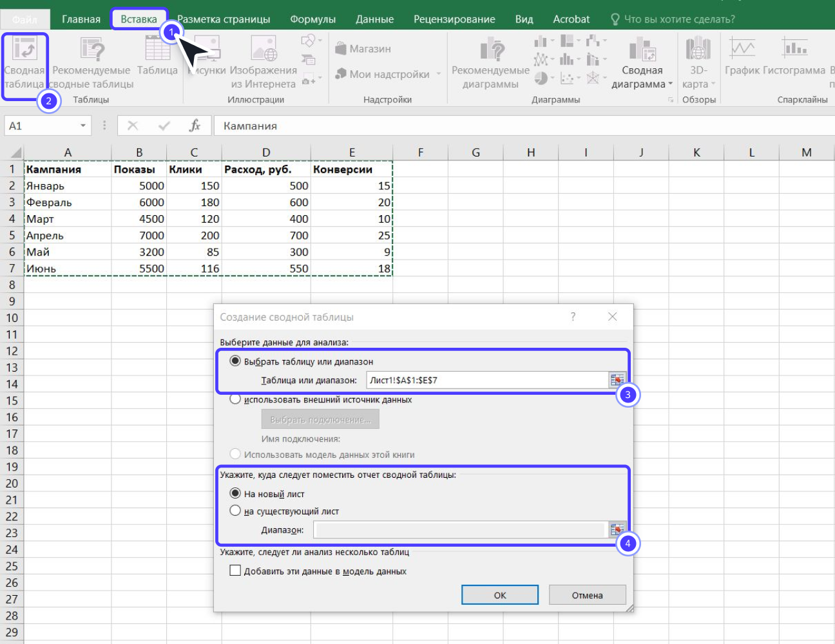Click range selector icon beside Диапазон field
Viewport: 835px width, 644px height.
point(617,530)
